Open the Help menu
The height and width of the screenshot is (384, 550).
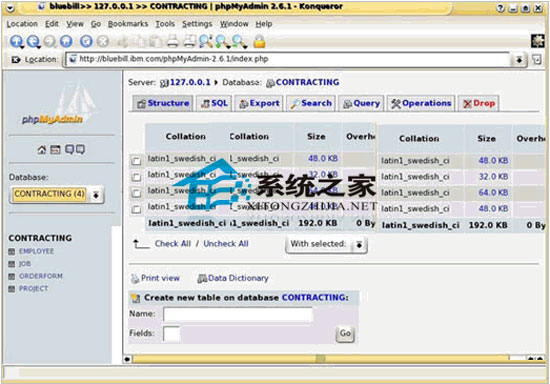click(x=263, y=24)
